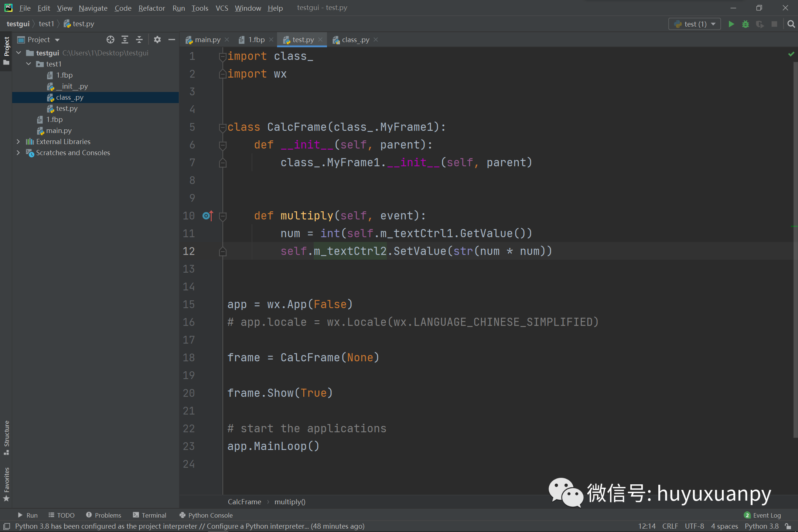Start debugging with the bug icon
This screenshot has width=798, height=532.
[746, 24]
